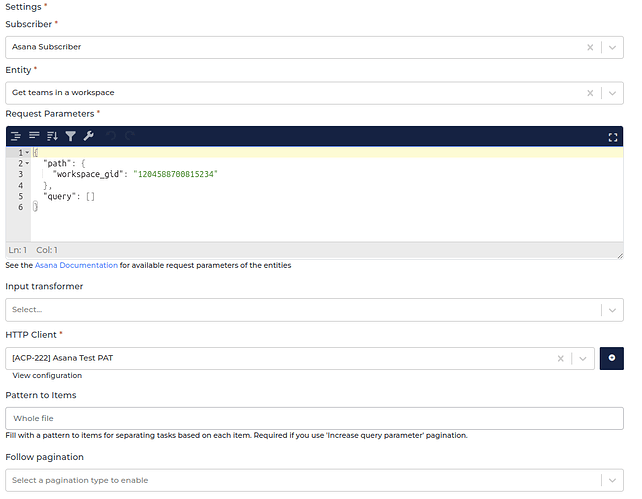
Task: Click the repair JSON wrench icon
Action: [x=88, y=136]
